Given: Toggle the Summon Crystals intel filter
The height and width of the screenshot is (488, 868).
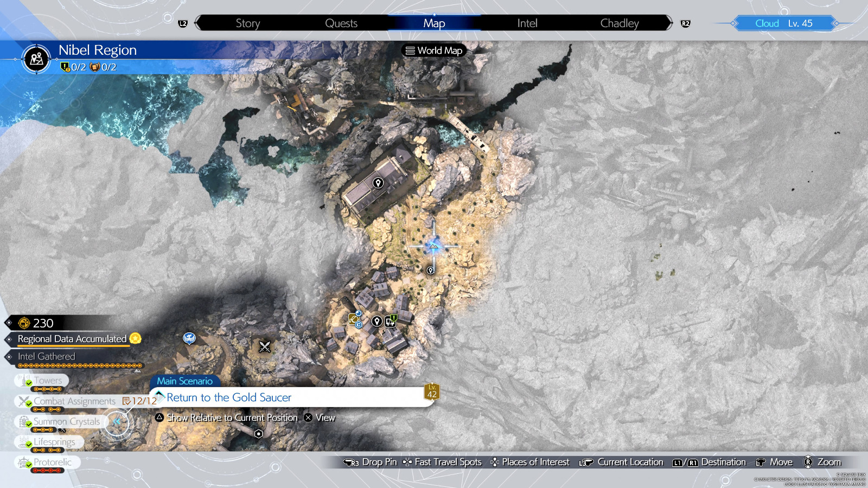Looking at the screenshot, I should coord(60,421).
